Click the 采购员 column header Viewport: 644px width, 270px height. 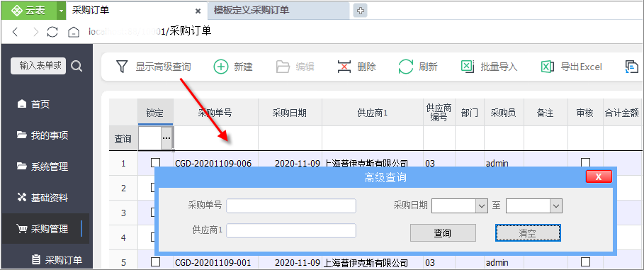(504, 112)
